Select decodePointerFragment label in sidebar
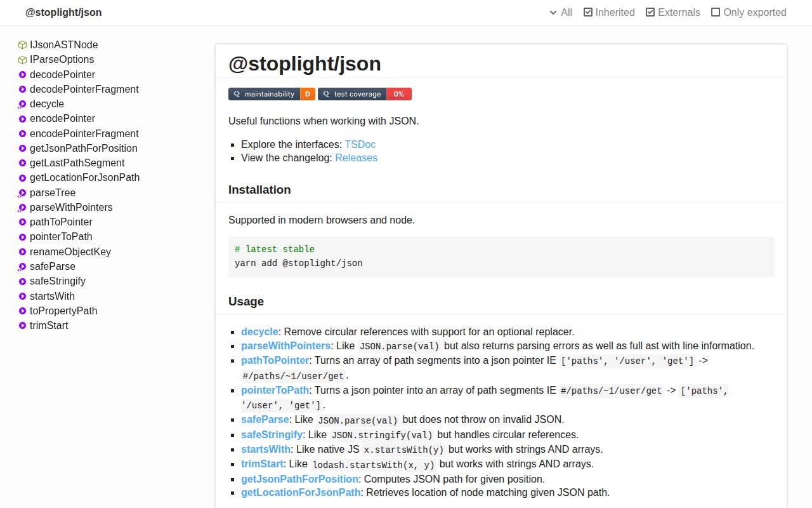The width and height of the screenshot is (812, 508). (84, 90)
